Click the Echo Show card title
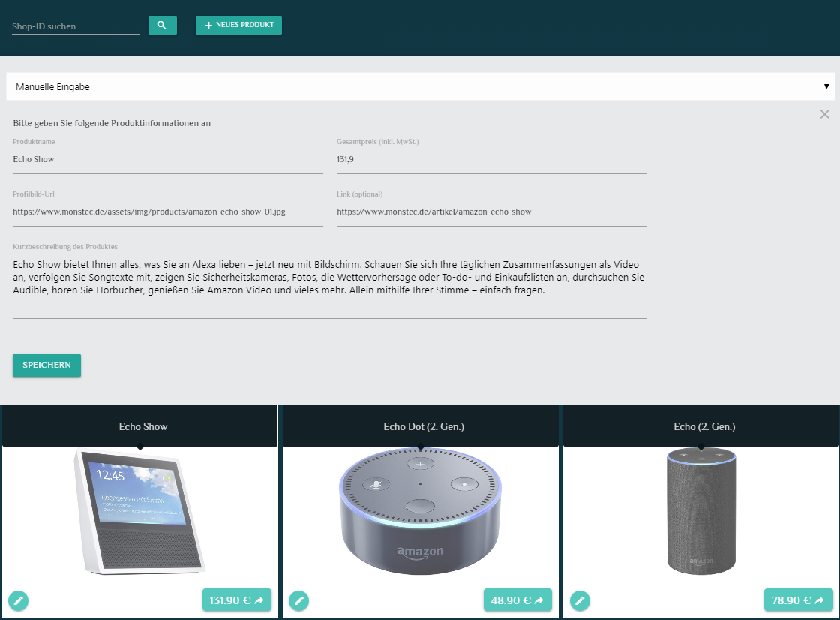Image resolution: width=840 pixels, height=620 pixels. coord(143,427)
